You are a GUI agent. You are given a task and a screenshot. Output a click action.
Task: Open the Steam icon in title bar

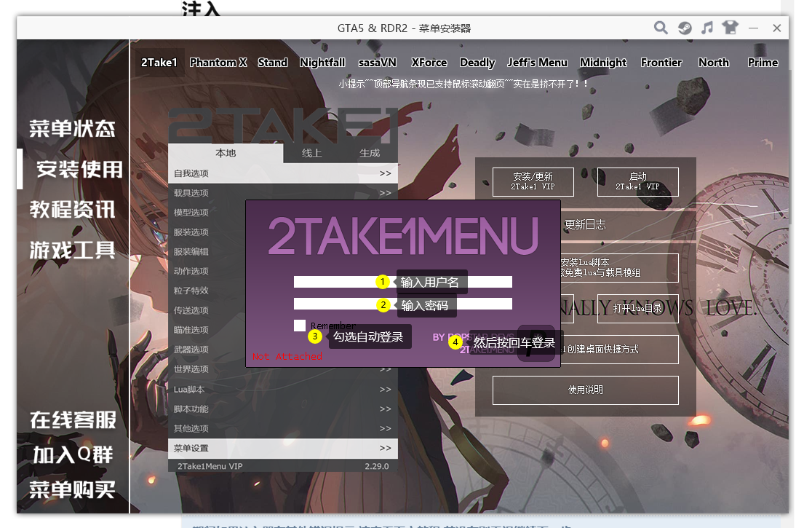click(685, 28)
